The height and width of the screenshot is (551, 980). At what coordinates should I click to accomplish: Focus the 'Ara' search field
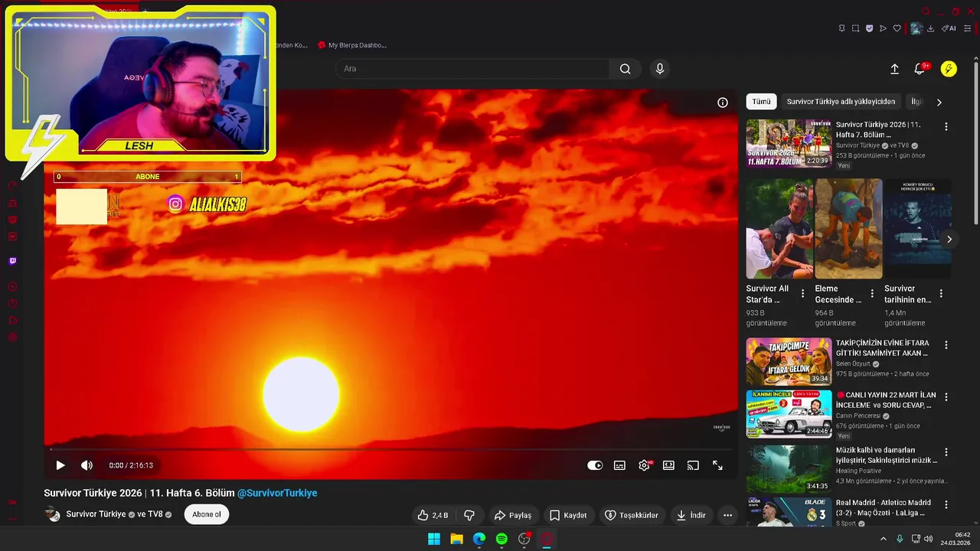coord(472,69)
